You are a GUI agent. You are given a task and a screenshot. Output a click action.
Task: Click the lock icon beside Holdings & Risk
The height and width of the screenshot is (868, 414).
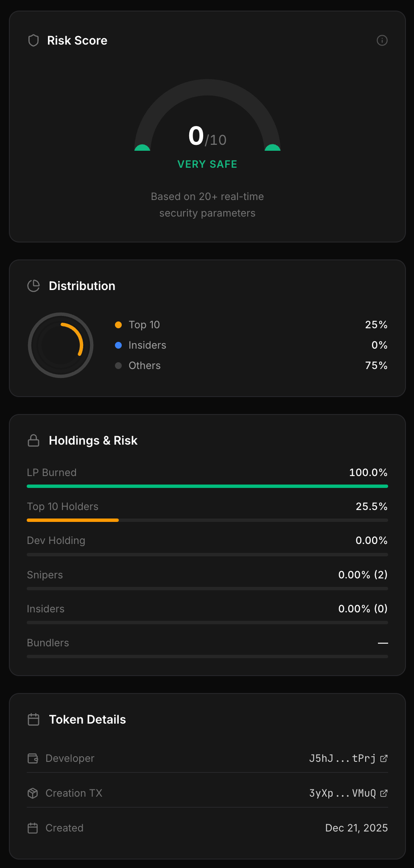pos(33,440)
